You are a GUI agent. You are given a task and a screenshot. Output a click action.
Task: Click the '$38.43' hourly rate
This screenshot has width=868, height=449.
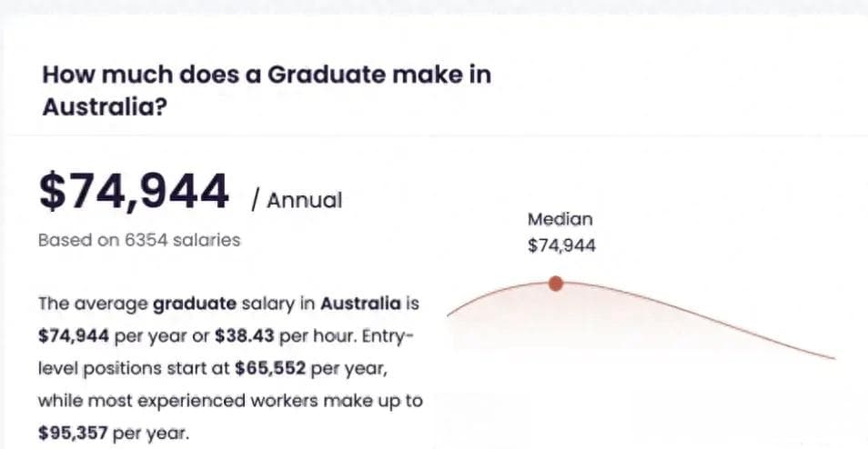pyautogui.click(x=244, y=336)
